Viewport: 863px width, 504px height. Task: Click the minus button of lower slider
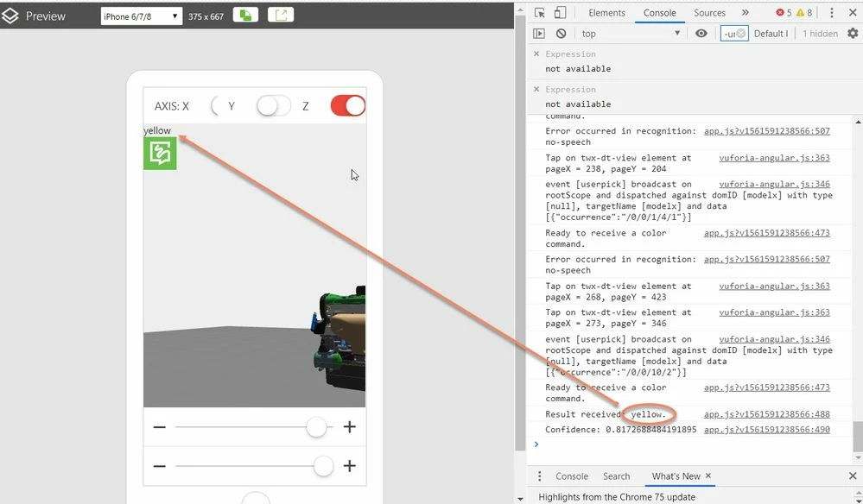pyautogui.click(x=160, y=466)
